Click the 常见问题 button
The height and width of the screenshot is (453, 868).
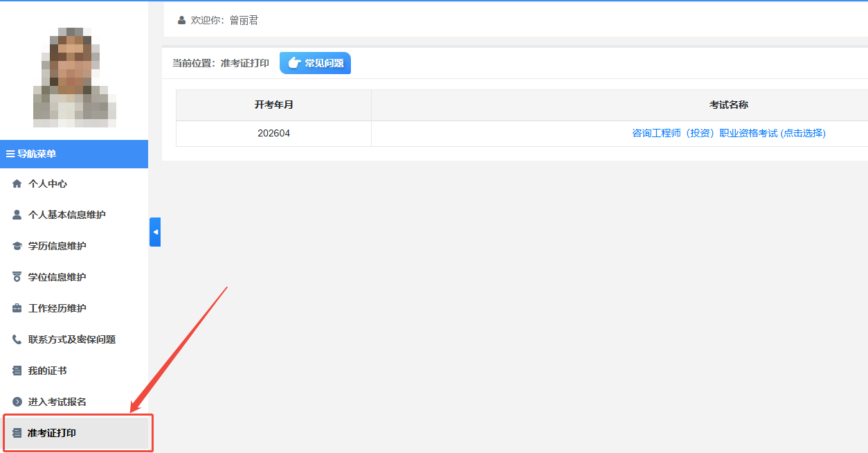click(x=315, y=63)
